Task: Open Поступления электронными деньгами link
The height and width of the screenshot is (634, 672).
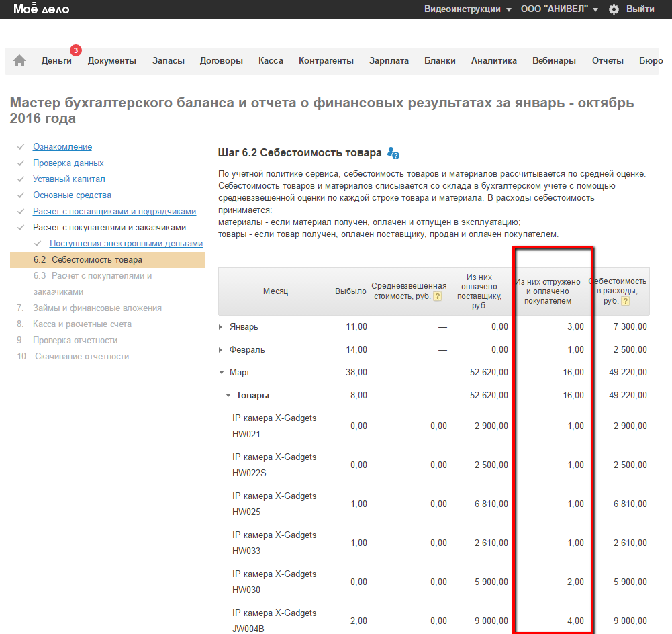Action: click(126, 244)
